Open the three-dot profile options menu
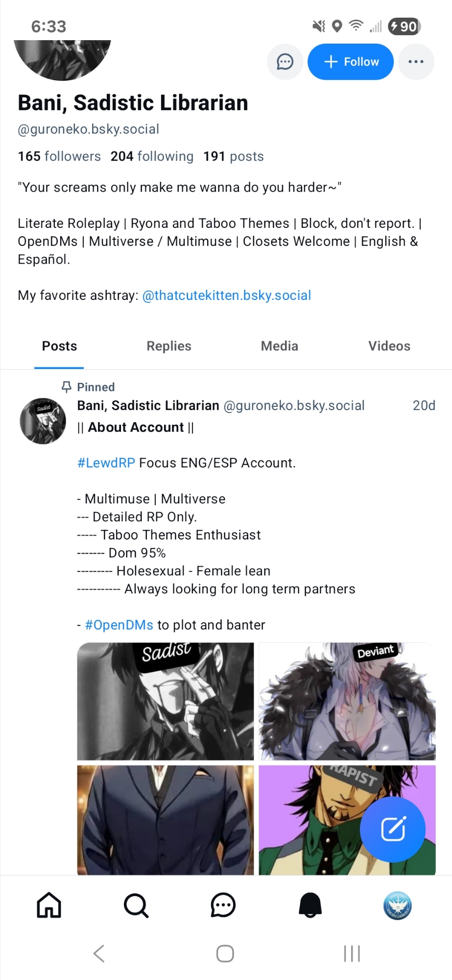 [416, 62]
